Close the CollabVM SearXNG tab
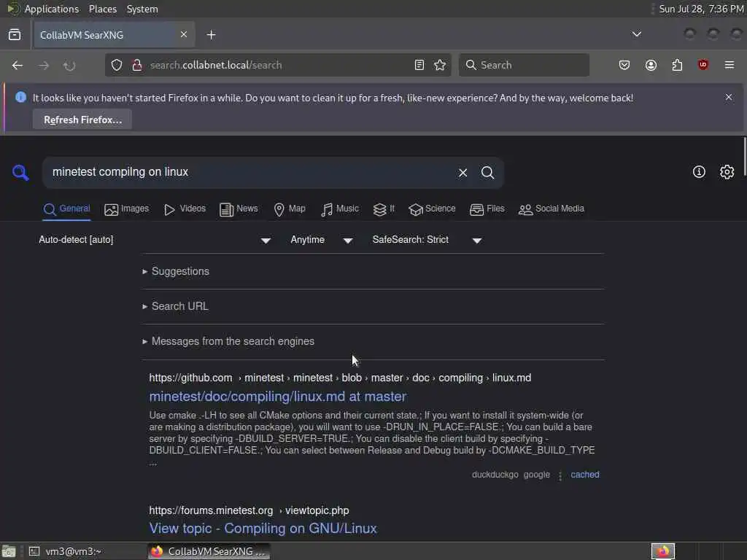This screenshot has width=747, height=560. pyautogui.click(x=184, y=35)
